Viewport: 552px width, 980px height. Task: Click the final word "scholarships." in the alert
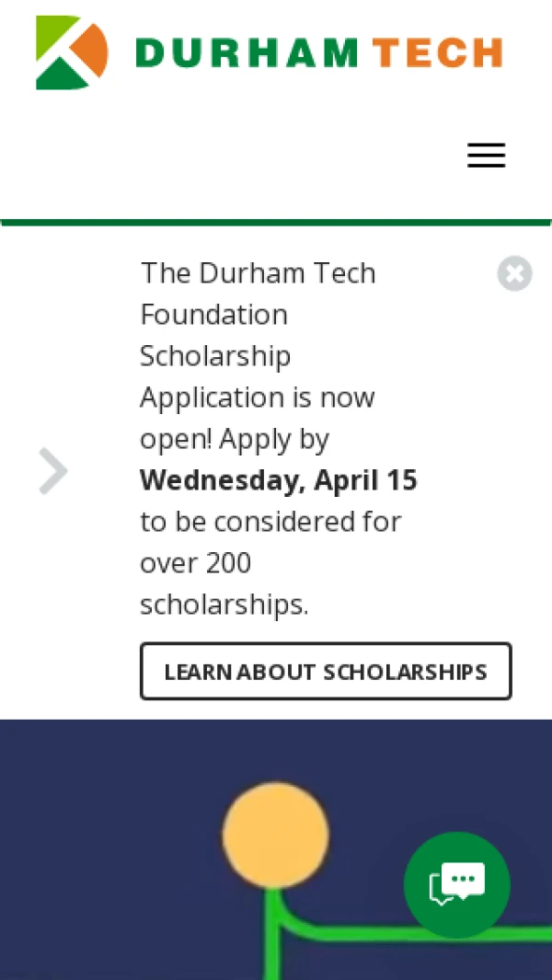point(224,605)
